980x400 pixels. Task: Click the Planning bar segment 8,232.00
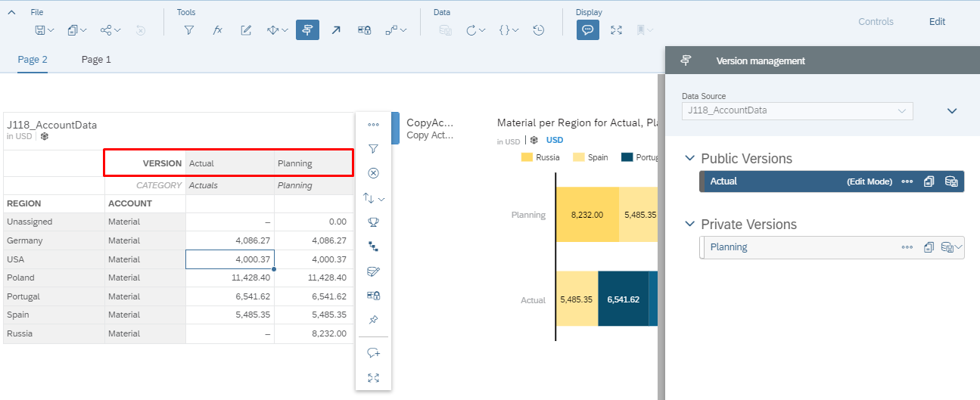(x=587, y=215)
